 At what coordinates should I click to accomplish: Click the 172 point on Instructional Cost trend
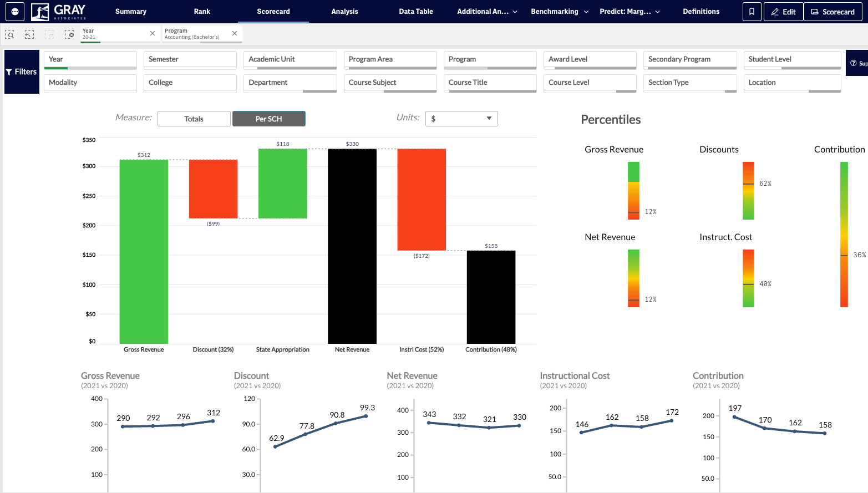(672, 420)
